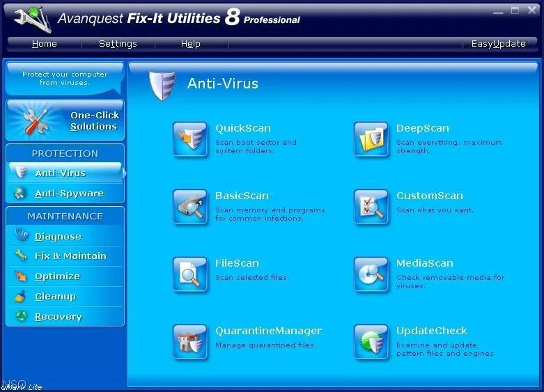Open QuarantineManager via its title text
Image resolution: width=544 pixels, height=392 pixels.
(269, 331)
